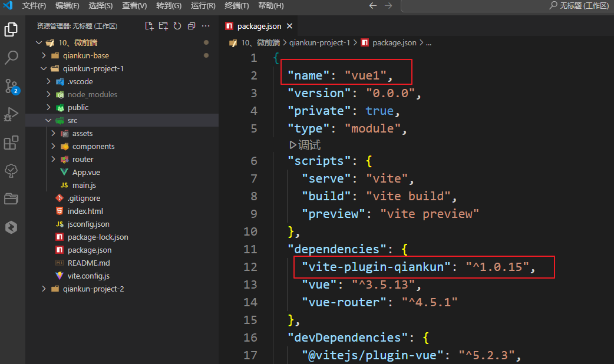
Task: Open vite.config.js in the file tree
Action: [88, 276]
